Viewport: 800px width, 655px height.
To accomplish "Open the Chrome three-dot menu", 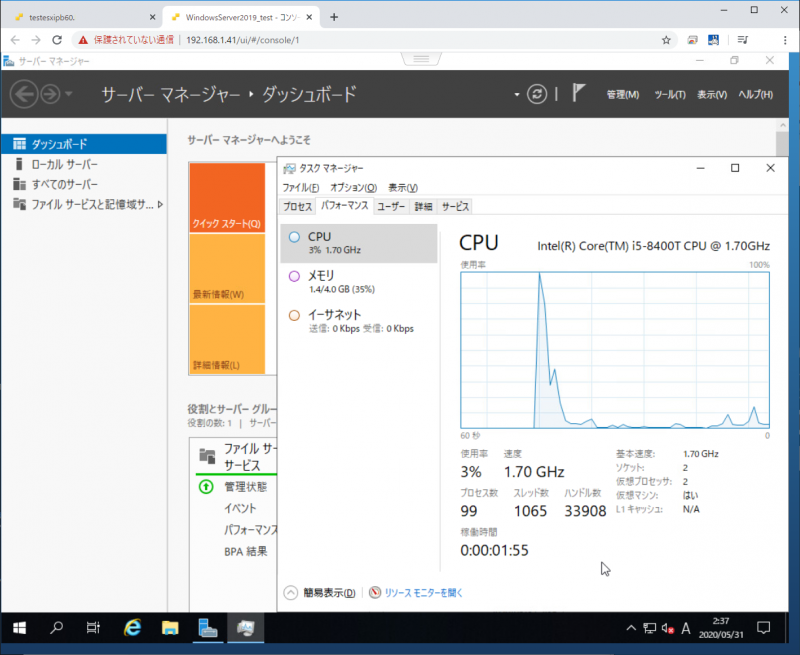I will [785, 40].
